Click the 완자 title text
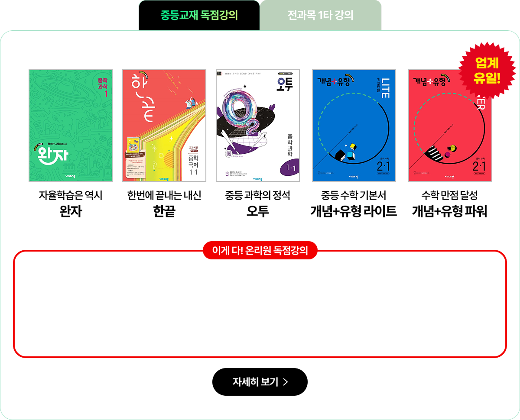The height and width of the screenshot is (420, 520). [x=71, y=211]
